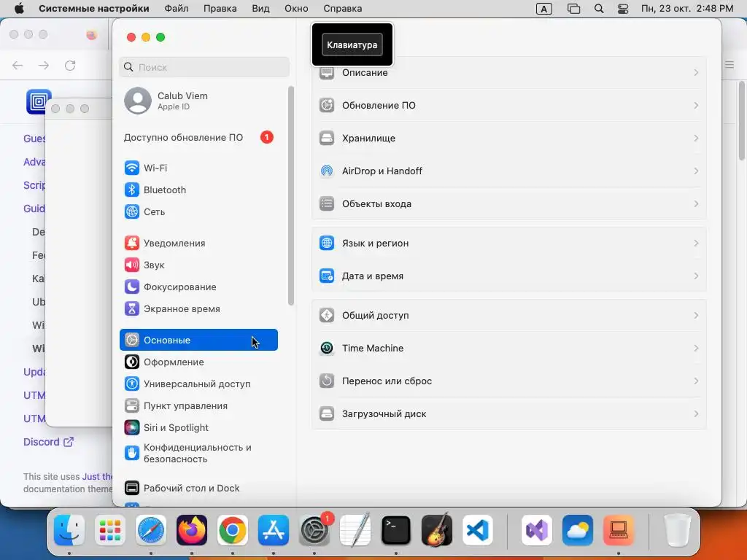Open the Справка menu

click(343, 9)
